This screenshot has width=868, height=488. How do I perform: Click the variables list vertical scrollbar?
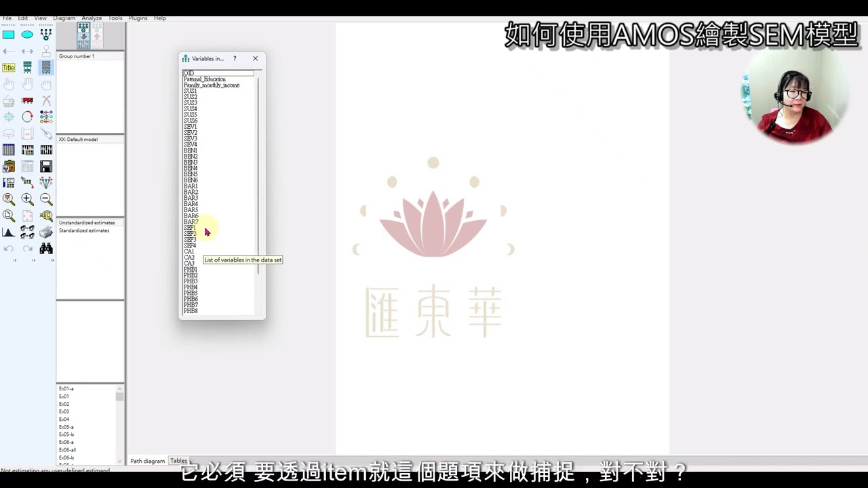[258, 176]
